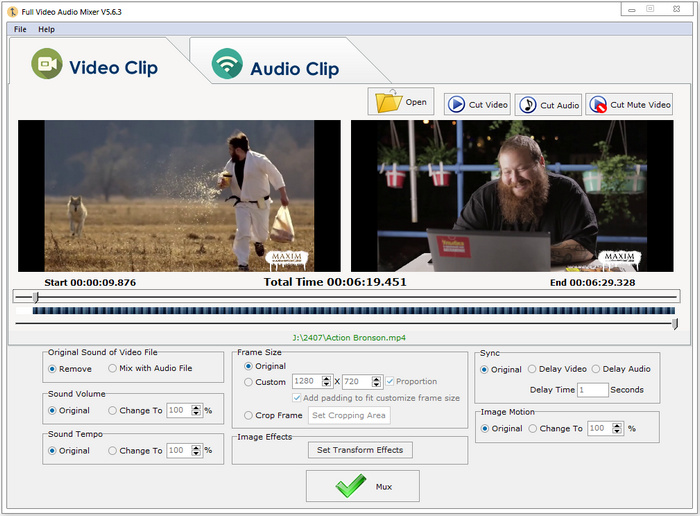Click the start frame preview thumbnail
Image resolution: width=700 pixels, height=516 pixels.
179,196
